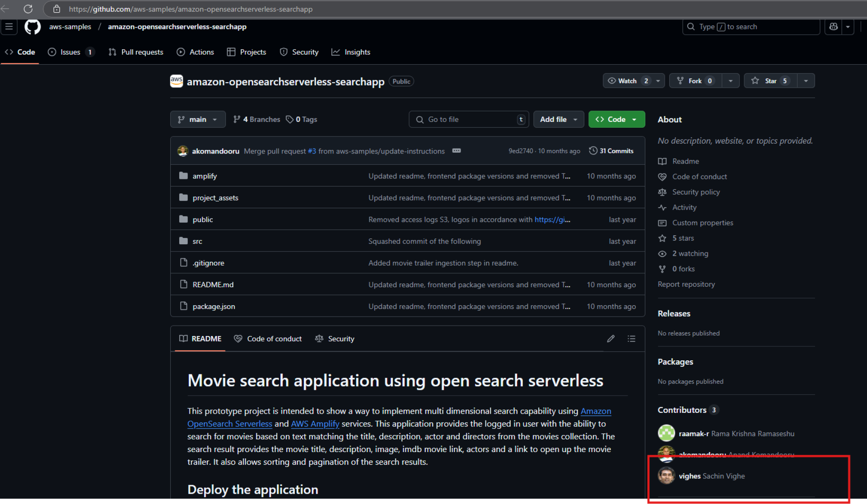Open the Insights tab
The width and height of the screenshot is (867, 504).
point(357,51)
